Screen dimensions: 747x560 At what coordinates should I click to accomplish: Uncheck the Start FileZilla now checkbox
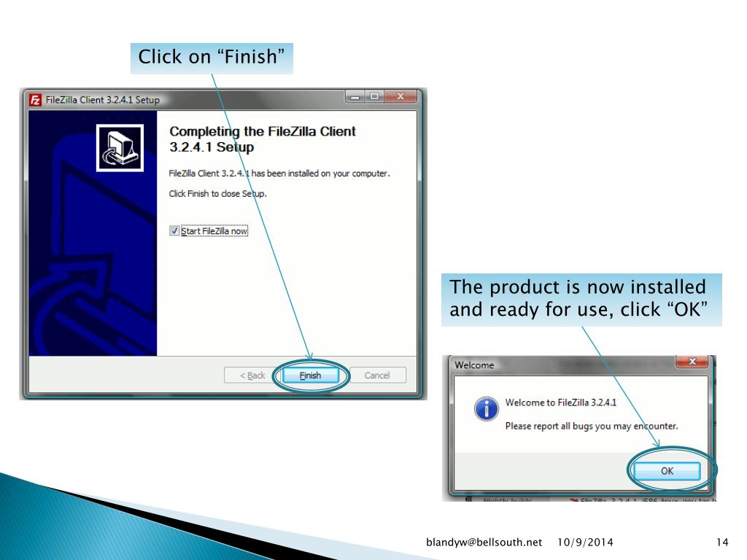(x=174, y=231)
